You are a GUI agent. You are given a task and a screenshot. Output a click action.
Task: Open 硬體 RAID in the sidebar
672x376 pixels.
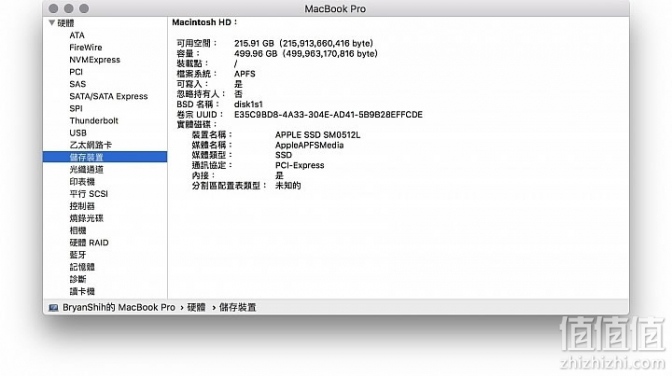[x=89, y=242]
